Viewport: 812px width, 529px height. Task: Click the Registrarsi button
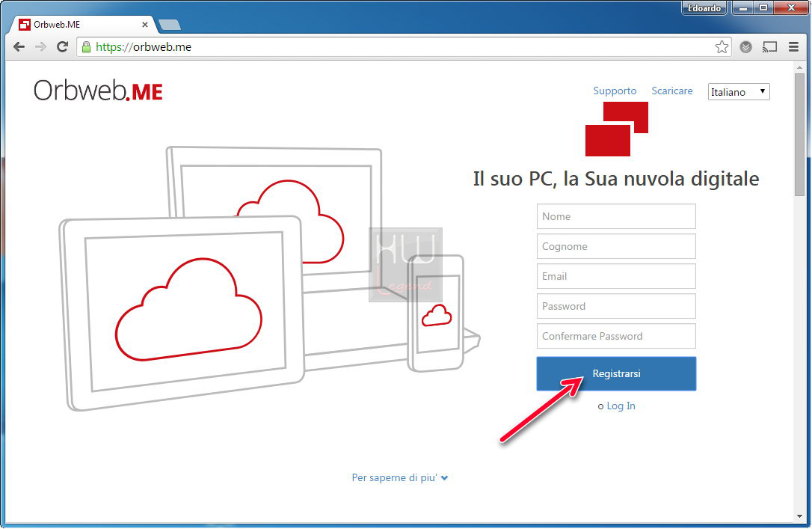pos(616,373)
